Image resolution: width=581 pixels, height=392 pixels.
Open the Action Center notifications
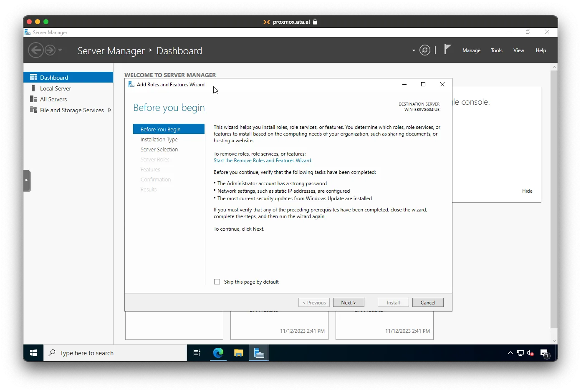(544, 353)
